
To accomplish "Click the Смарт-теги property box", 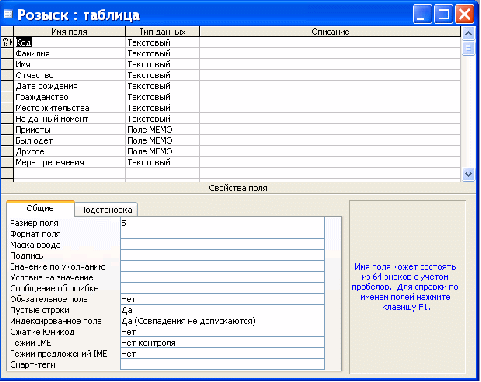I will click(x=222, y=364).
